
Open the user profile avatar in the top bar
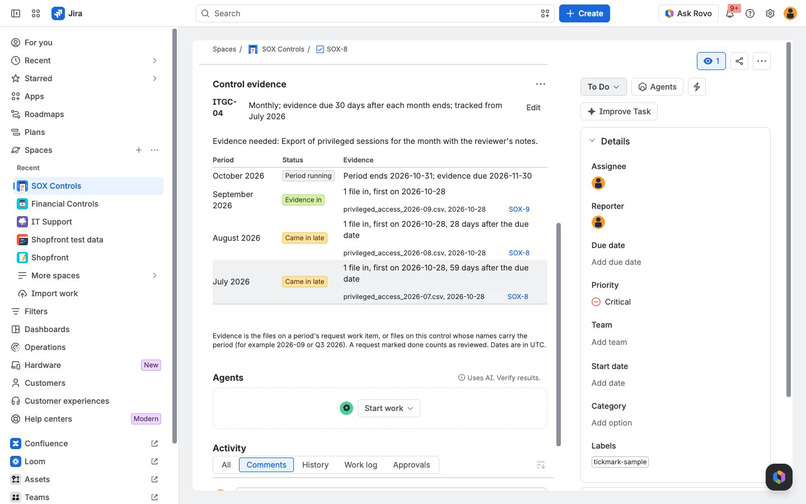point(790,13)
